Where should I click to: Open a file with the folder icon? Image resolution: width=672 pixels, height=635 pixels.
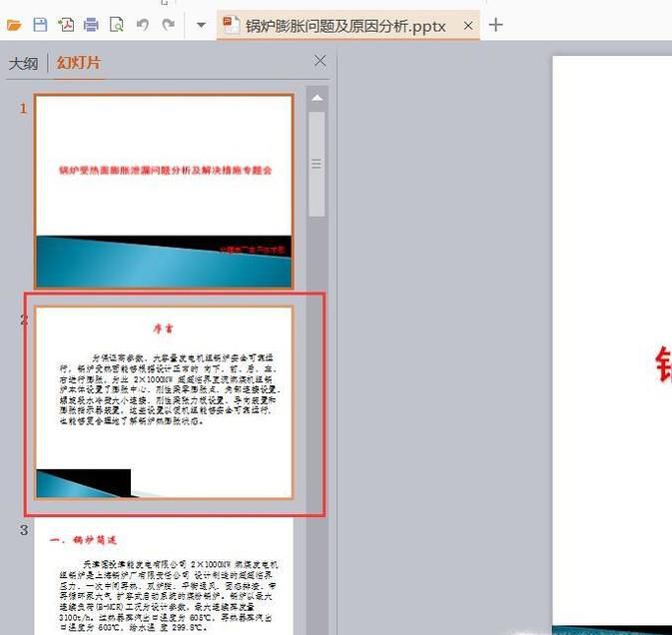coord(14,25)
